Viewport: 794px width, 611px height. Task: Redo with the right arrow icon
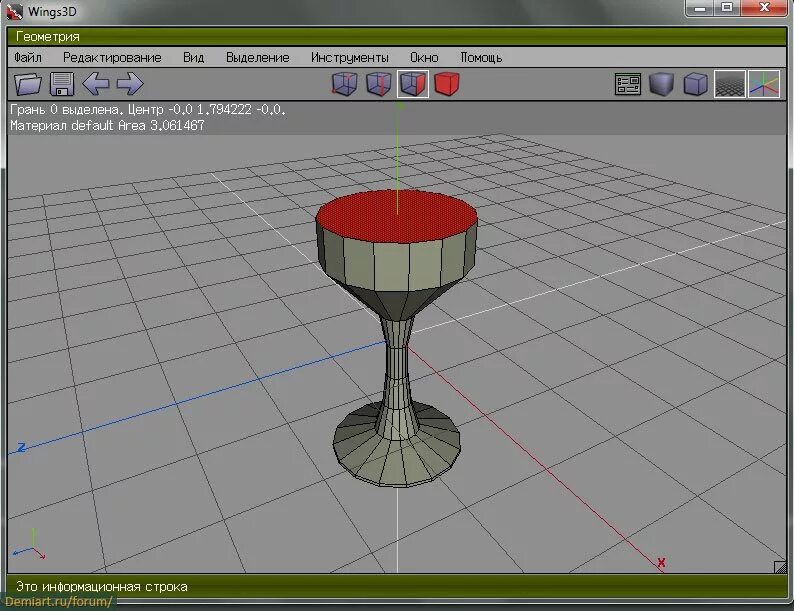(130, 84)
